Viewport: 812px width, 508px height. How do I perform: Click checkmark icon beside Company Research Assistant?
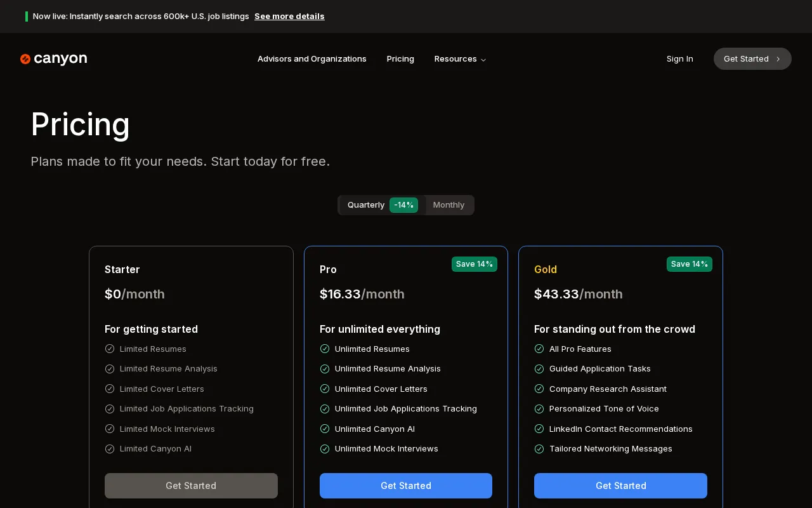click(539, 389)
